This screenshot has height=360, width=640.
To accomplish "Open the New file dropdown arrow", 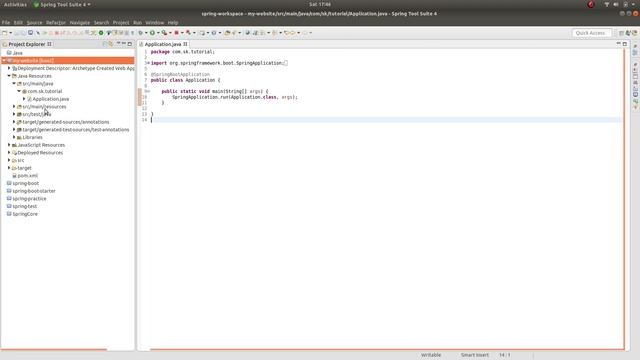I will tap(11, 33).
